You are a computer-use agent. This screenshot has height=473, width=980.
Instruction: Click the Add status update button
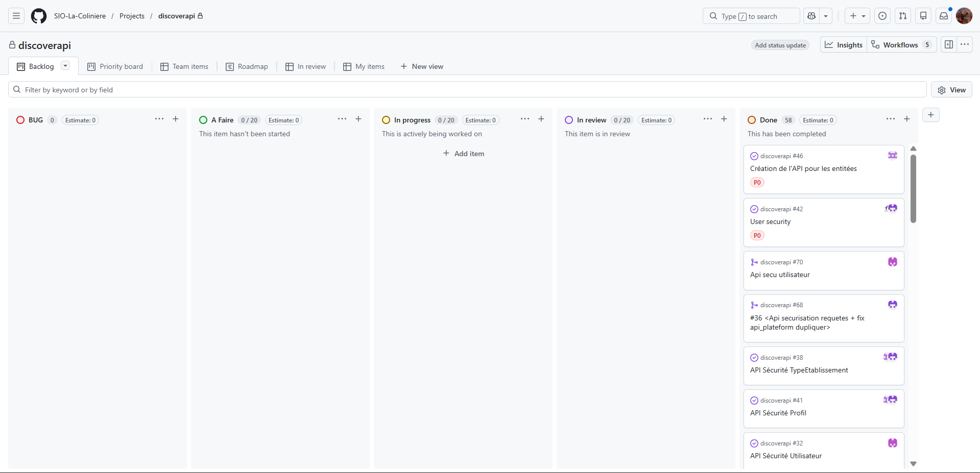coord(780,45)
